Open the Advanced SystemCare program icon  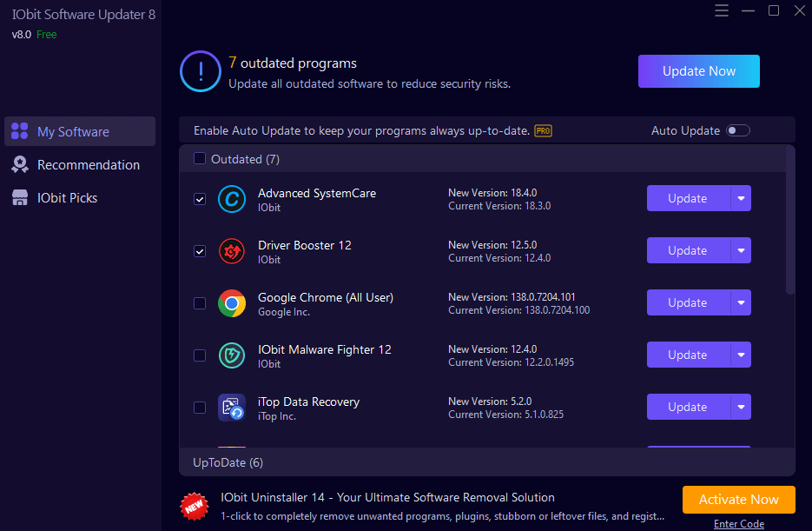click(x=232, y=199)
